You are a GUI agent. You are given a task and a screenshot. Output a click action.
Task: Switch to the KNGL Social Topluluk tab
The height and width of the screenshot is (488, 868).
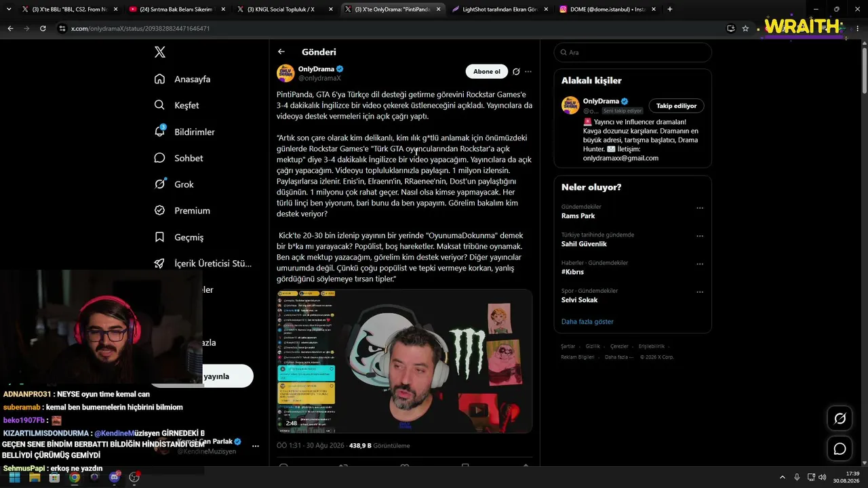284,9
